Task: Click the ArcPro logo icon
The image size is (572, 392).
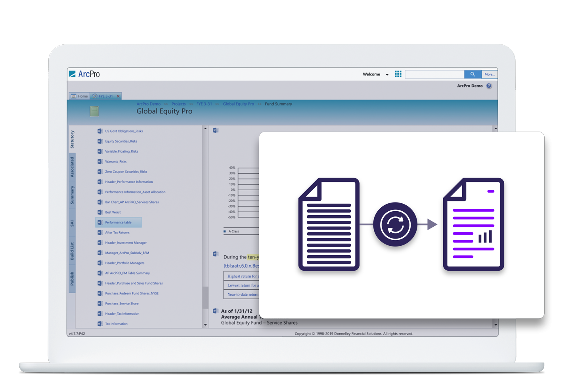Action: 73,73
